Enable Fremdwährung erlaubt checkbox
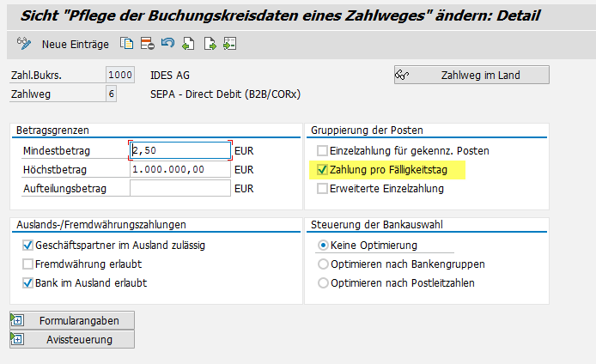This screenshot has width=596, height=364. [x=28, y=264]
